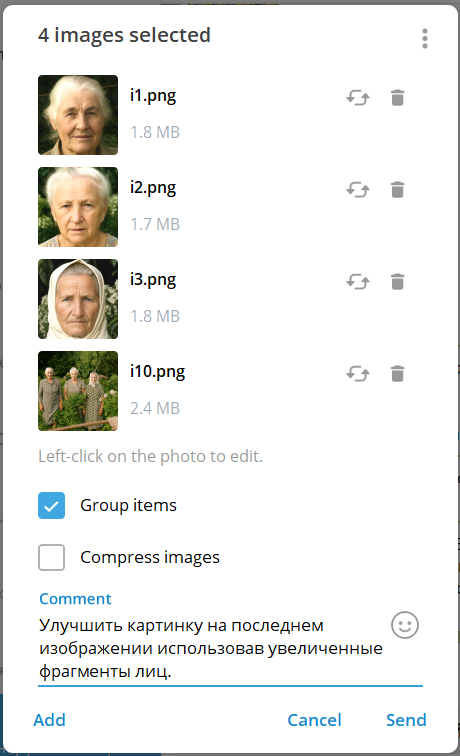Open the three-dot options menu
Viewport: 460px width, 756px height.
(x=424, y=38)
